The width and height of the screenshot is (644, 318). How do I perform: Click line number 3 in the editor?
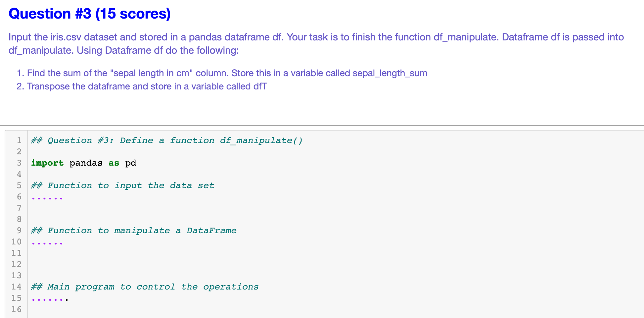[x=19, y=163]
